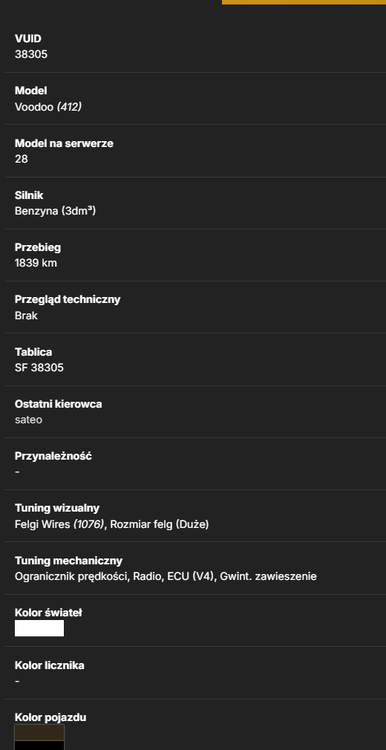Select the SF 38305 plate number
Image resolution: width=386 pixels, height=750 pixels.
[x=39, y=367]
